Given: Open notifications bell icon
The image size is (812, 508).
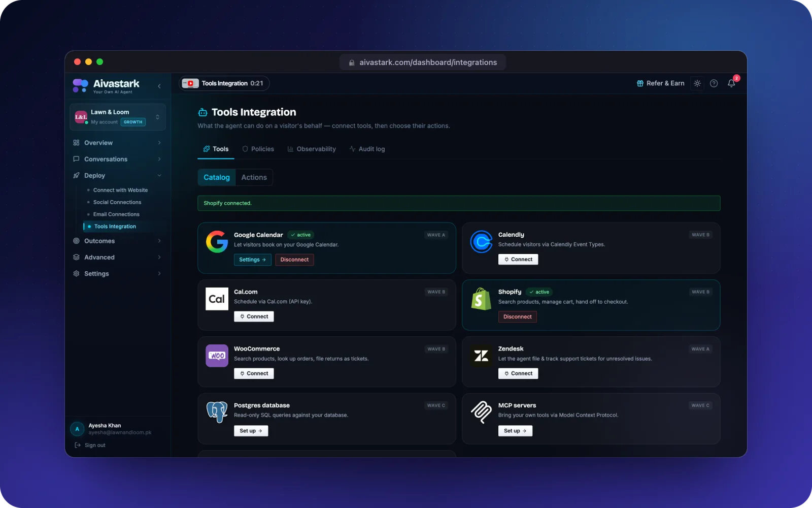Looking at the screenshot, I should click(x=731, y=83).
